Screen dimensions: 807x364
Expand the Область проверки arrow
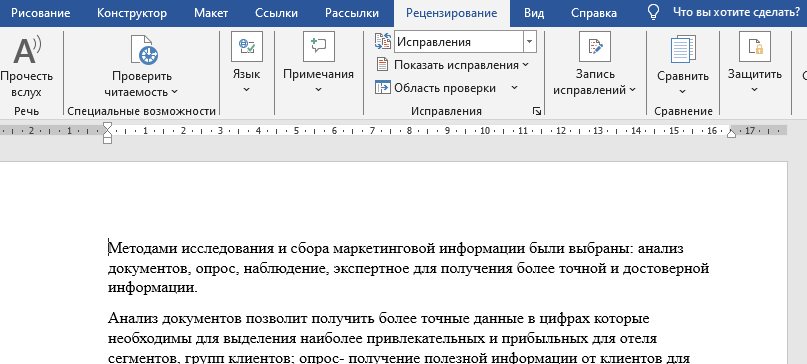click(x=514, y=88)
